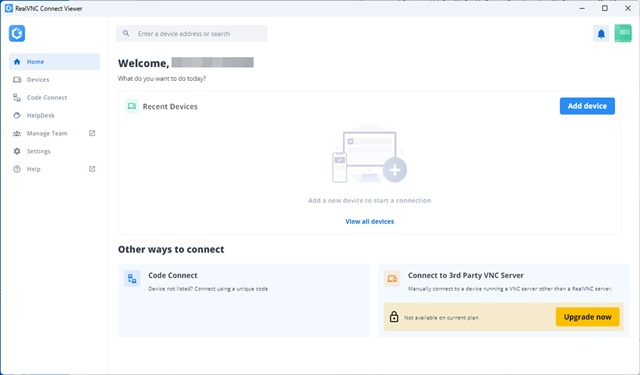Click the View all devices link
Viewport: 640px width, 375px height.
[369, 222]
